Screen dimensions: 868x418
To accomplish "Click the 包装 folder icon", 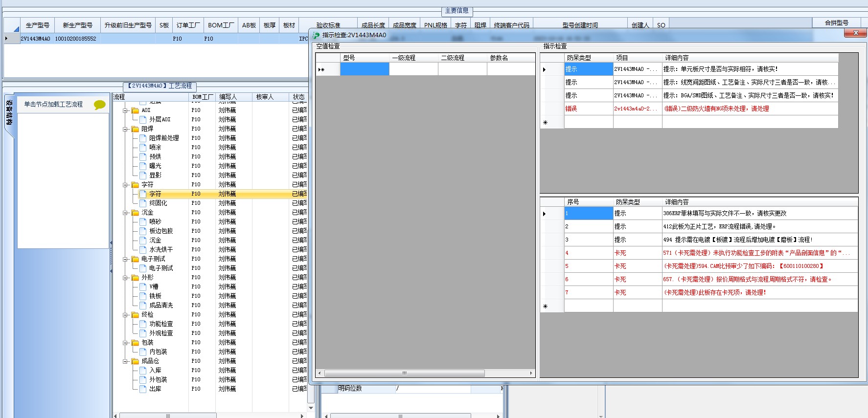I will coord(136,343).
